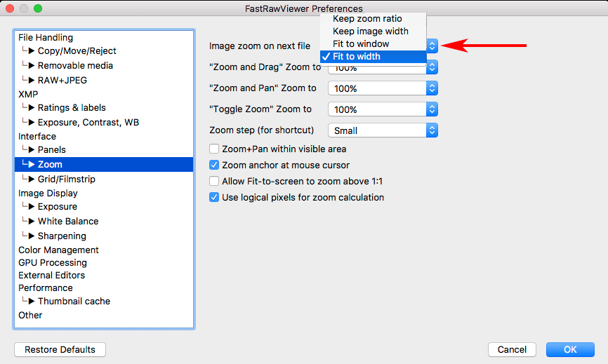The width and height of the screenshot is (608, 364).
Task: Choose Keep image width option
Action: coord(370,31)
